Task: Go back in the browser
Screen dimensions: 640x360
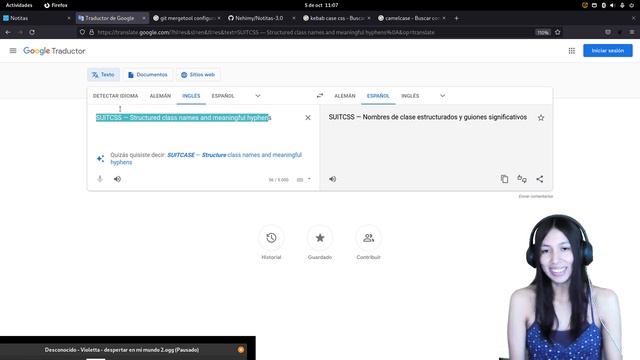Action: 8,32
